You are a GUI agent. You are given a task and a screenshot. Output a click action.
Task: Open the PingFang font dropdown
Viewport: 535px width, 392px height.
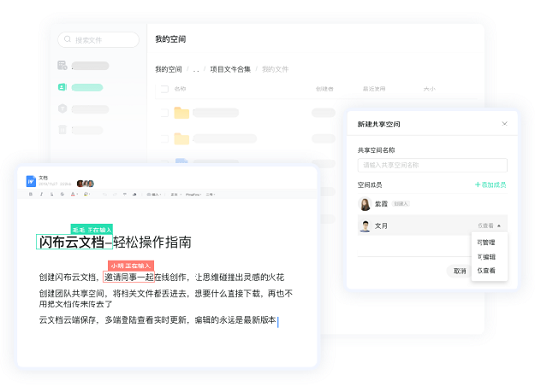click(x=194, y=195)
